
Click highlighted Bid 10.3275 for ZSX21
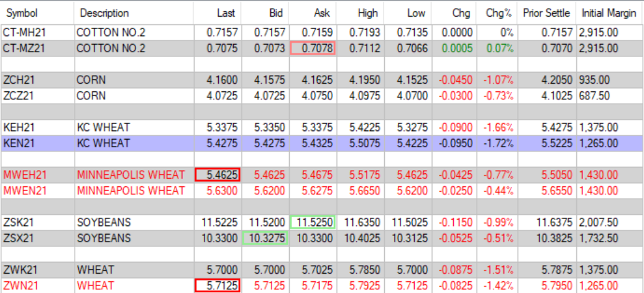265,238
